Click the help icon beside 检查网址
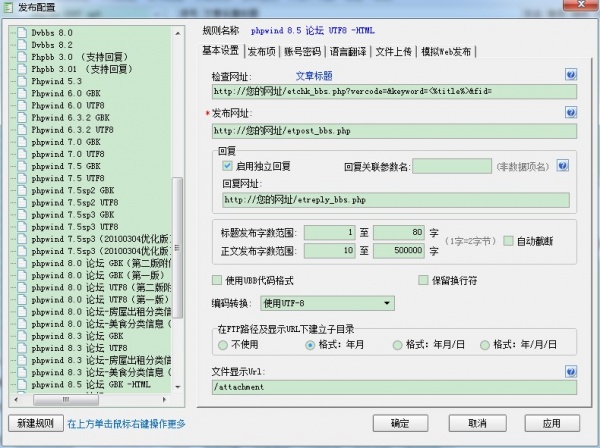 tap(571, 75)
